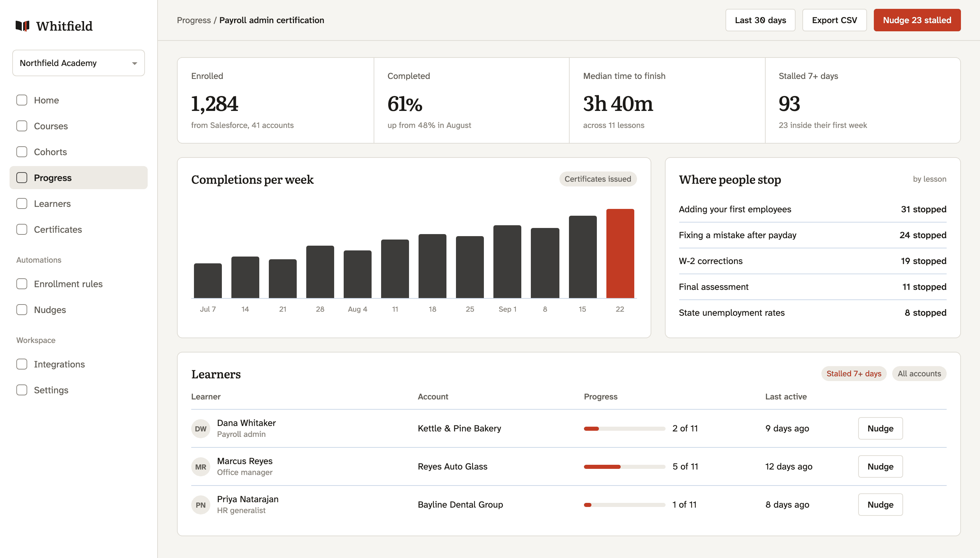Click the Enrollment rules sidebar icon
This screenshot has height=558, width=980.
coord(22,284)
